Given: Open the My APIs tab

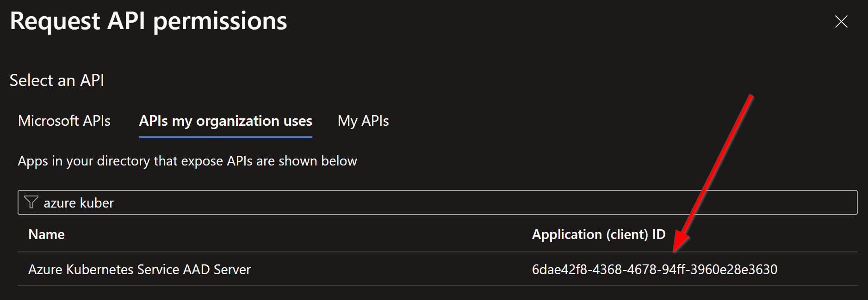Looking at the screenshot, I should 363,121.
